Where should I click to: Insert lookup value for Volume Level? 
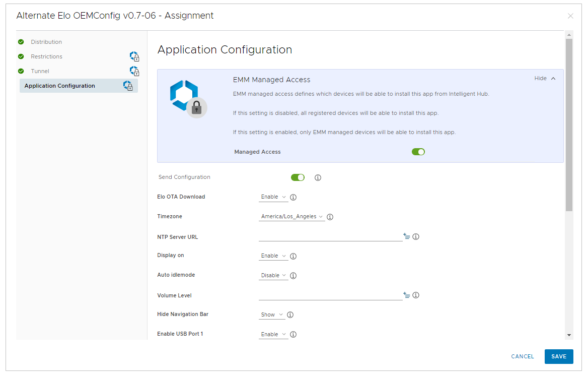click(x=406, y=295)
